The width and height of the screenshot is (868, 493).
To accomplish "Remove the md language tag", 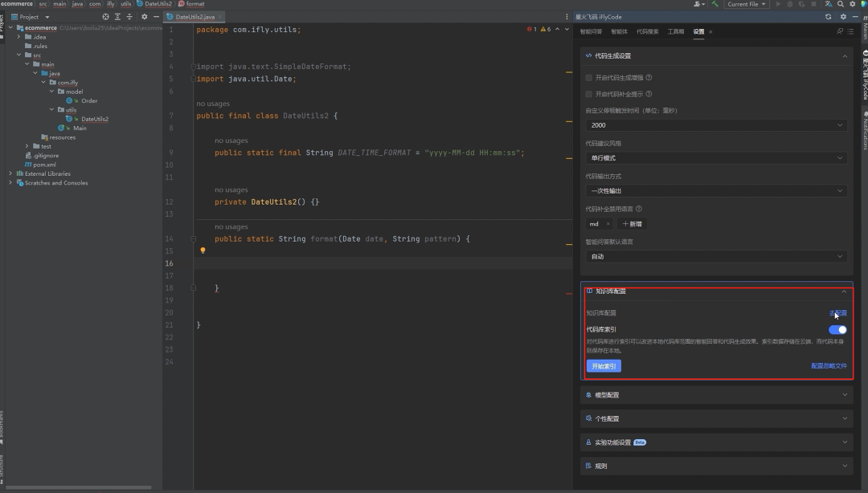I will [x=608, y=224].
